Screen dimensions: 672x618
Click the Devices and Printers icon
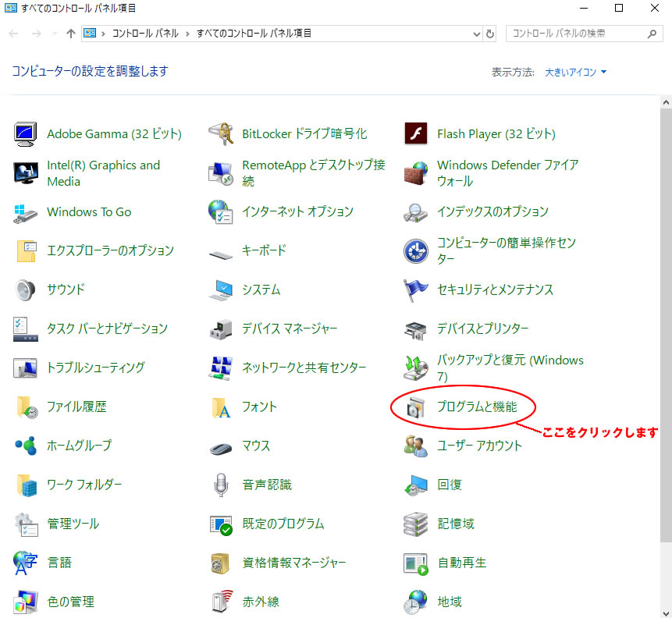click(416, 330)
